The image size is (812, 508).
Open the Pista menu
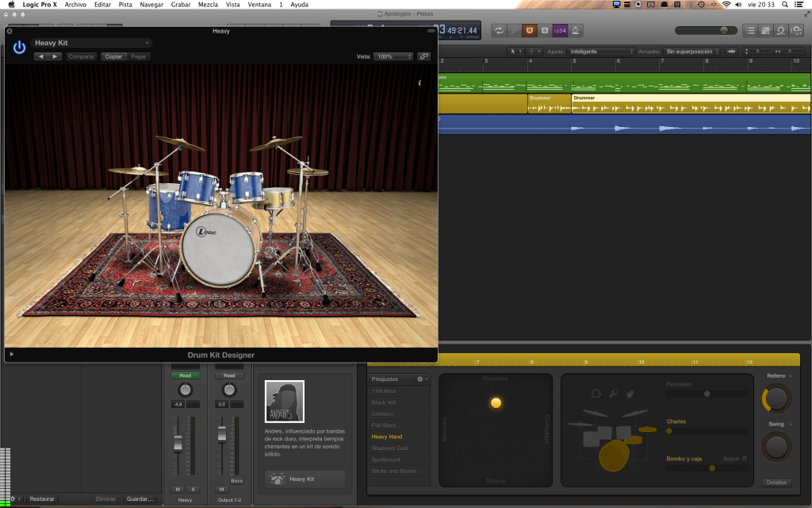[125, 5]
